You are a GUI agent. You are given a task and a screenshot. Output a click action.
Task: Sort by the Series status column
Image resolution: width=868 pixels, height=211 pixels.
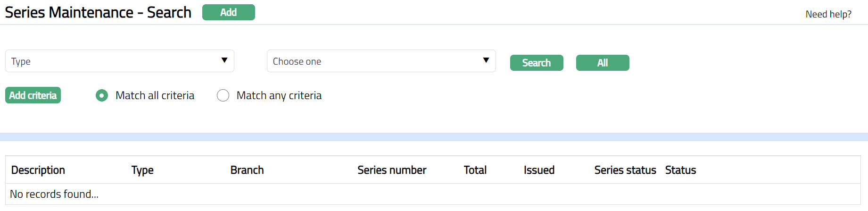(625, 170)
